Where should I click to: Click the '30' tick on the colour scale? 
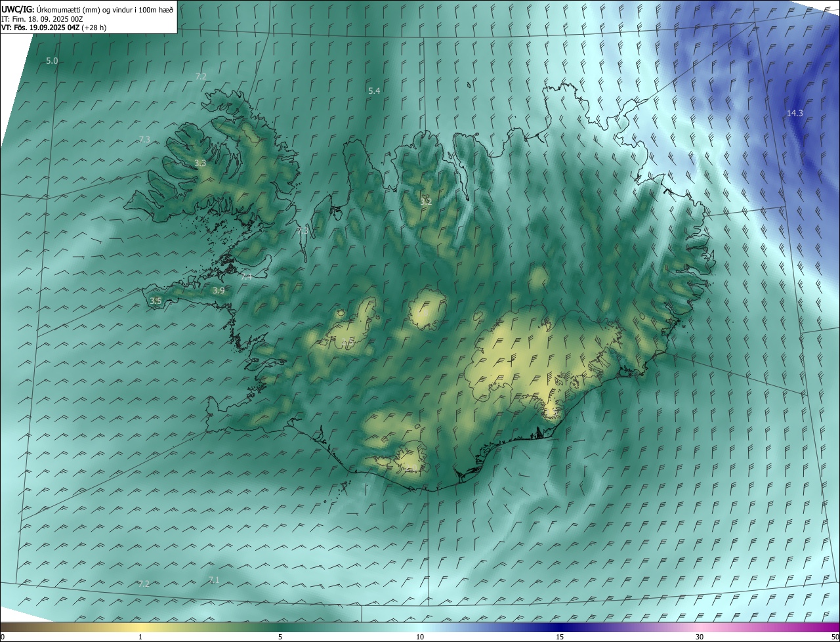[x=700, y=637]
